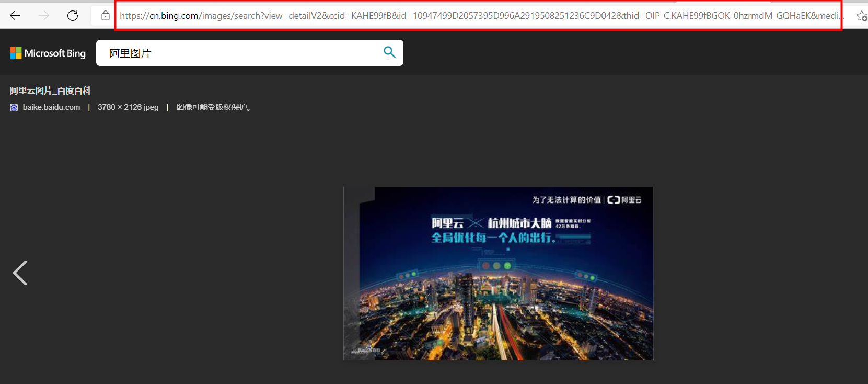Click the search box containing 阿里图片
This screenshot has width=868, height=384.
tap(240, 53)
